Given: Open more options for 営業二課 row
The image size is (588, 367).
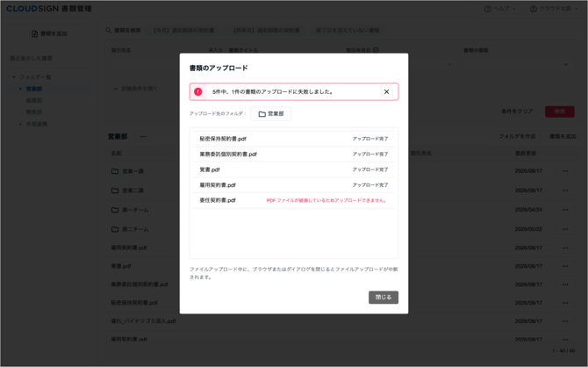Looking at the screenshot, I should 565,191.
